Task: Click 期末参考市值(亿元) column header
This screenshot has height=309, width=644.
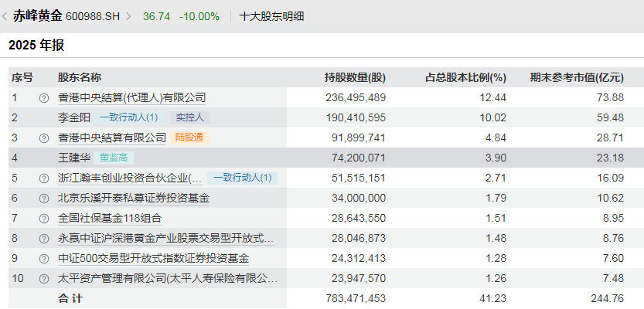Action: 576,77
